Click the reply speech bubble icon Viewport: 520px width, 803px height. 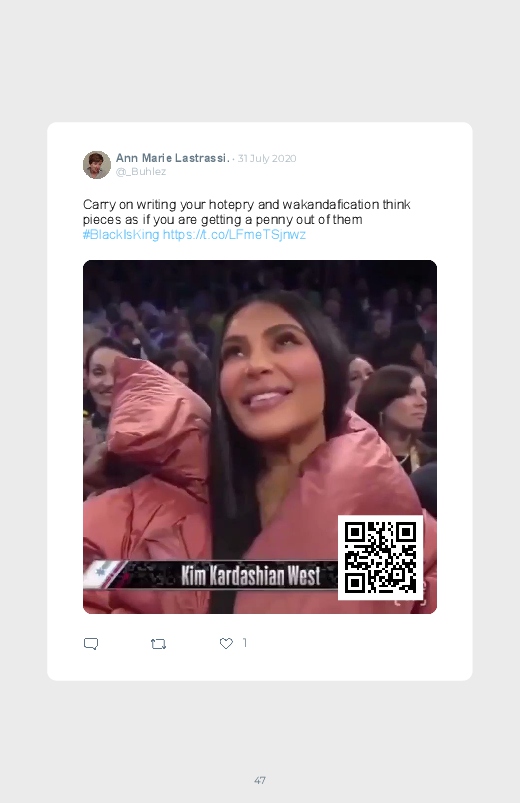[x=91, y=644]
